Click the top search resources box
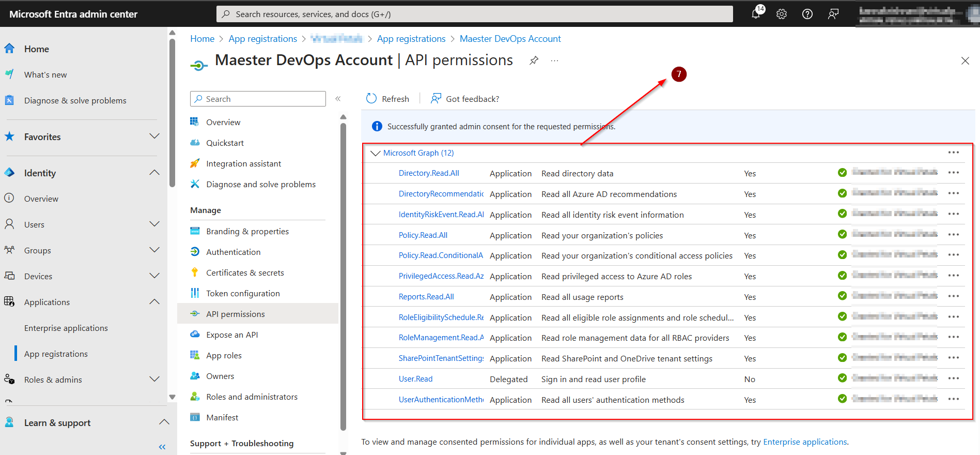Screen dimensions: 980x455 coord(475,14)
